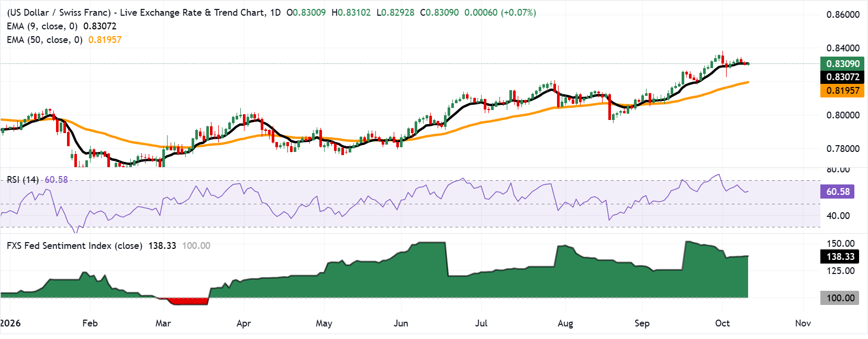Screen dimensions: 868x339
Task: Click the 150.00 sentiment axis tick
Action: pos(841,244)
